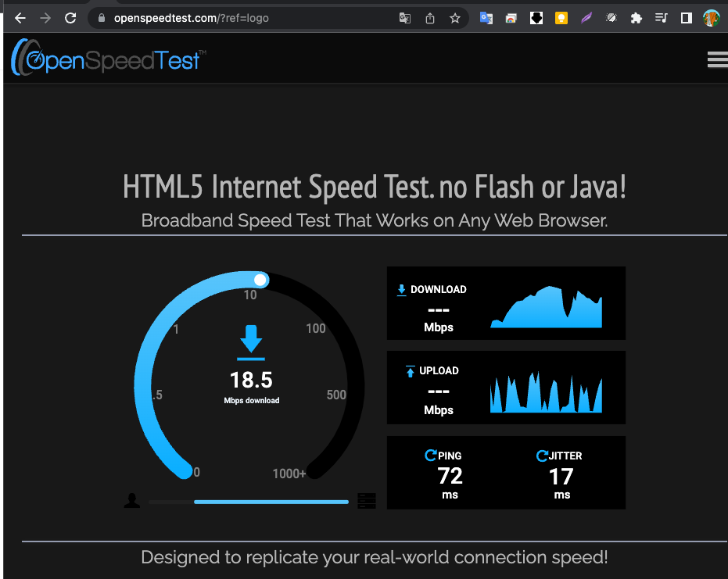
Task: Retest ping via the PING refresh icon
Action: [430, 455]
